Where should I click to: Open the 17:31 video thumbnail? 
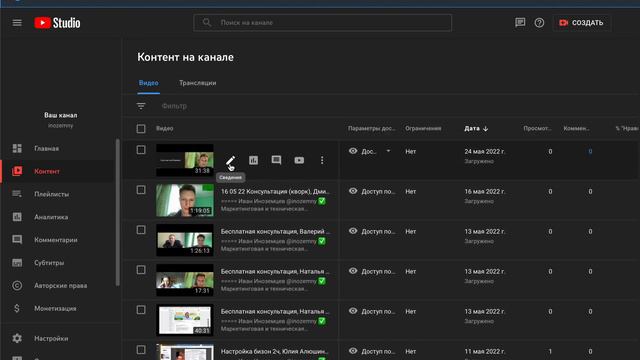tap(185, 280)
